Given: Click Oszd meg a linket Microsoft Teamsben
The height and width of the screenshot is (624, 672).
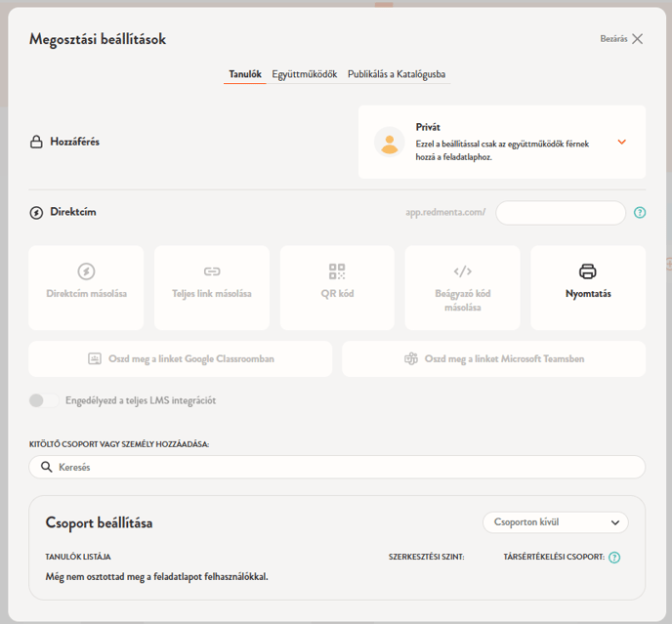Looking at the screenshot, I should 493,359.
